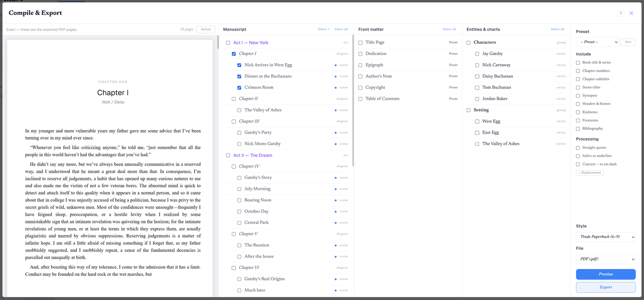Enable Chapter numbers option
The width and height of the screenshot is (644, 300).
click(578, 71)
